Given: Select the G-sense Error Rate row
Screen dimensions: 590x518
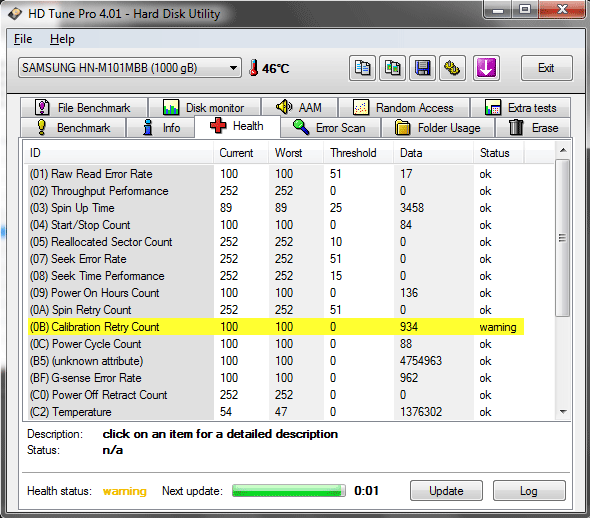Looking at the screenshot, I should point(276,378).
